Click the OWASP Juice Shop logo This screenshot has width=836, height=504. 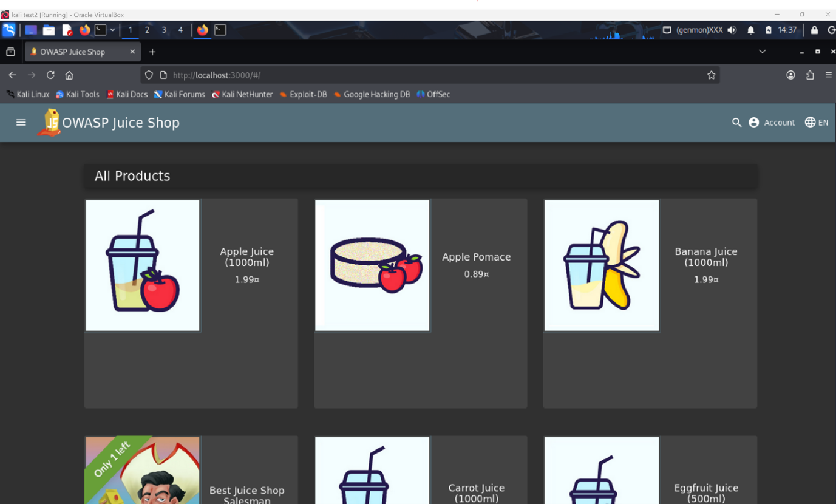point(50,123)
